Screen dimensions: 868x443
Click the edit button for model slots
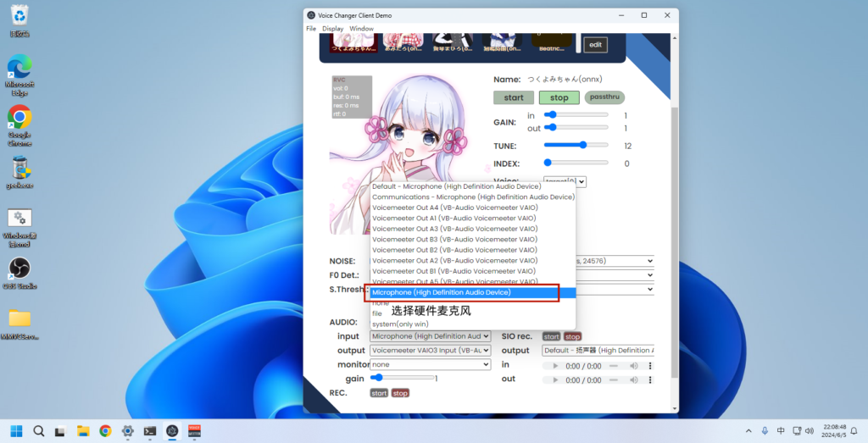pyautogui.click(x=596, y=45)
